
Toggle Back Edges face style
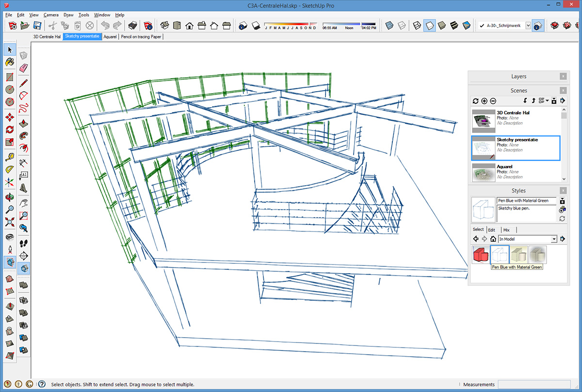[x=401, y=26]
